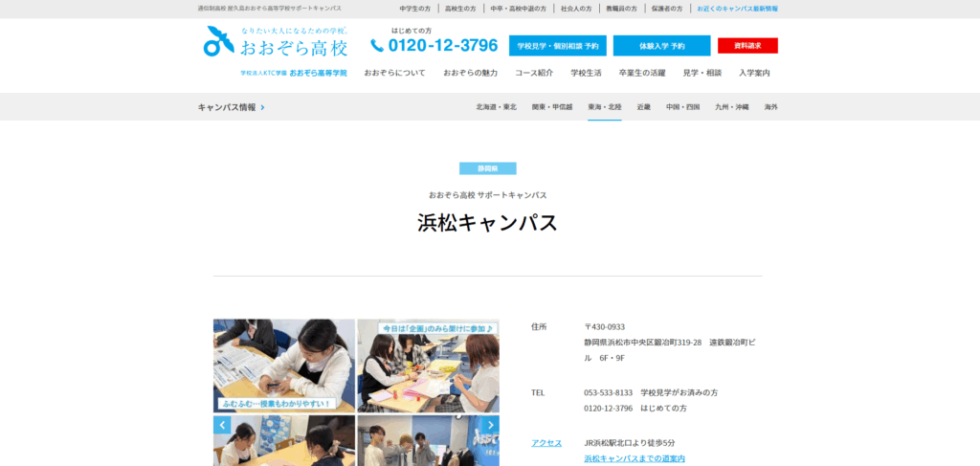Click the 学校見学・個別相談 予約 button
Screen dimensions: 980x466
[558, 46]
